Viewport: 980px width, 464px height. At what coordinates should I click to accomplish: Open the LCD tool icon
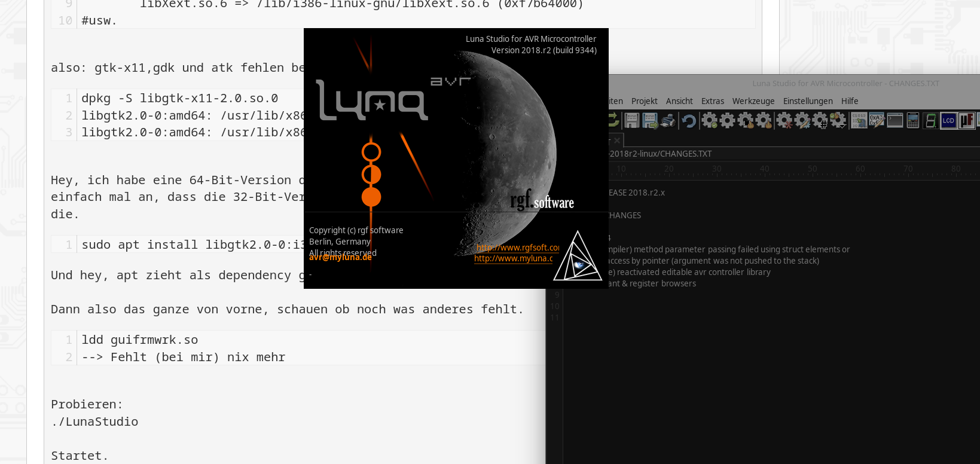[x=948, y=120]
